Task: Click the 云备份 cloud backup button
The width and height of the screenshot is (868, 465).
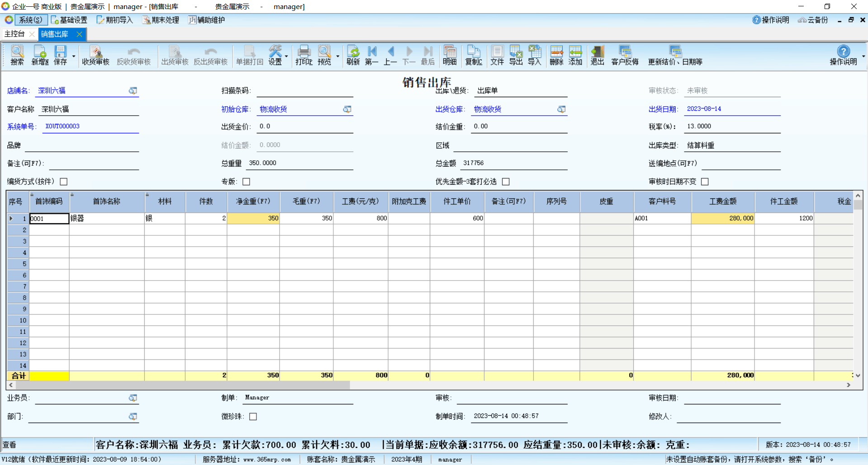Action: [813, 20]
